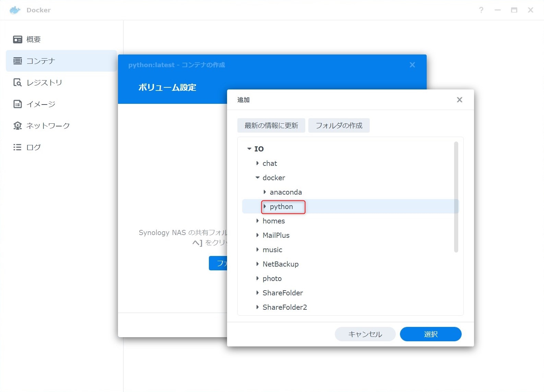Click the Overview (概要) sidebar icon

(17, 39)
